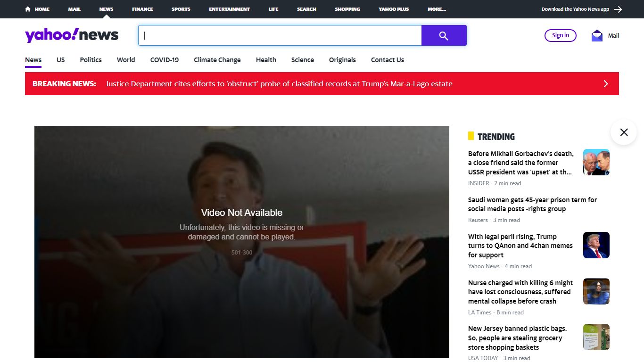Click the search magnifier button
The width and height of the screenshot is (644, 362).
[x=444, y=35]
